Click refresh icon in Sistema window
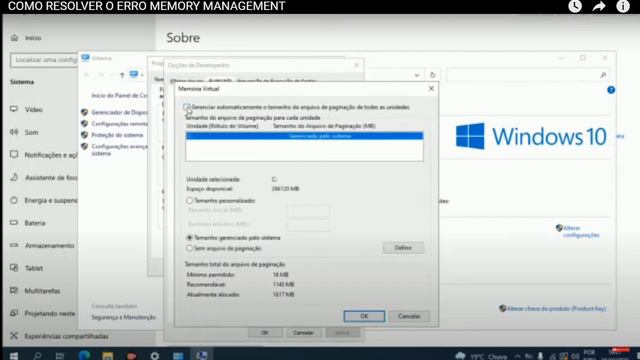Image resolution: width=640 pixels, height=360 pixels. tap(433, 75)
